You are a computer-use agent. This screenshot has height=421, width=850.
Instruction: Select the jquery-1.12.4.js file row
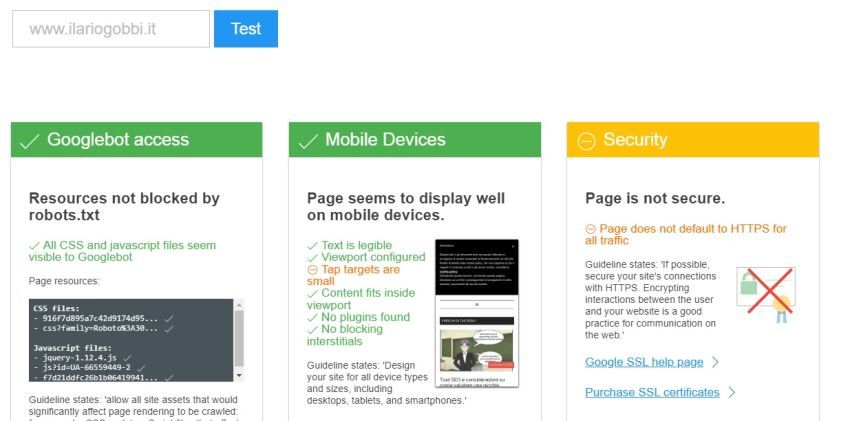pyautogui.click(x=82, y=358)
